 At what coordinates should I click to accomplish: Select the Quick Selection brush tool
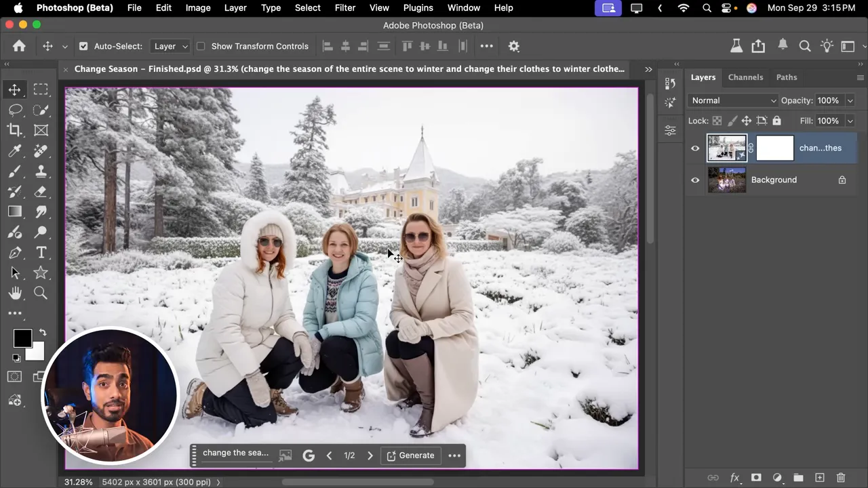(x=41, y=110)
